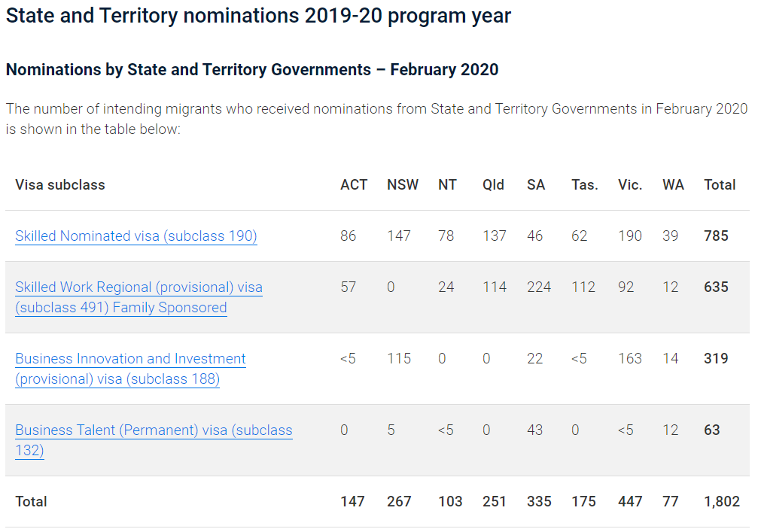Click the grand total cell 1,802
This screenshot has width=758, height=532.
point(722,502)
